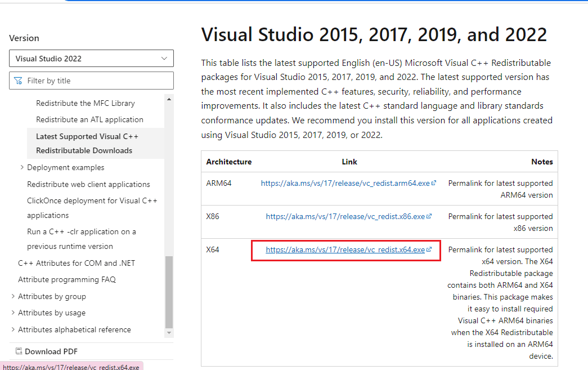
Task: Open the vc_redist.arm64.exe download link
Action: coord(345,183)
